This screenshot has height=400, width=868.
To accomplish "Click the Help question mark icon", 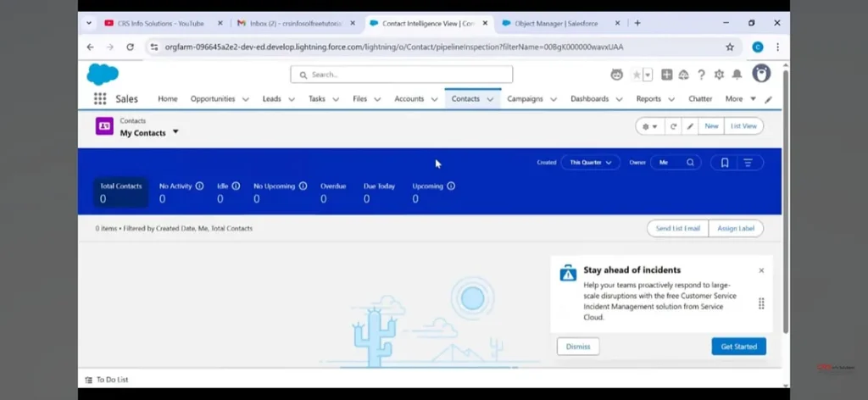I will (x=701, y=75).
